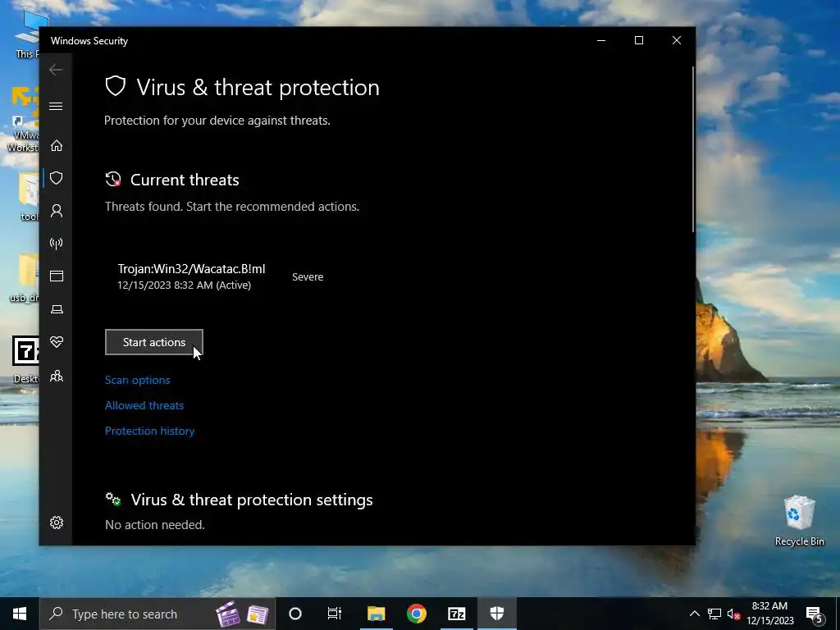Open Family options from the sidebar
840x630 pixels.
(x=57, y=376)
